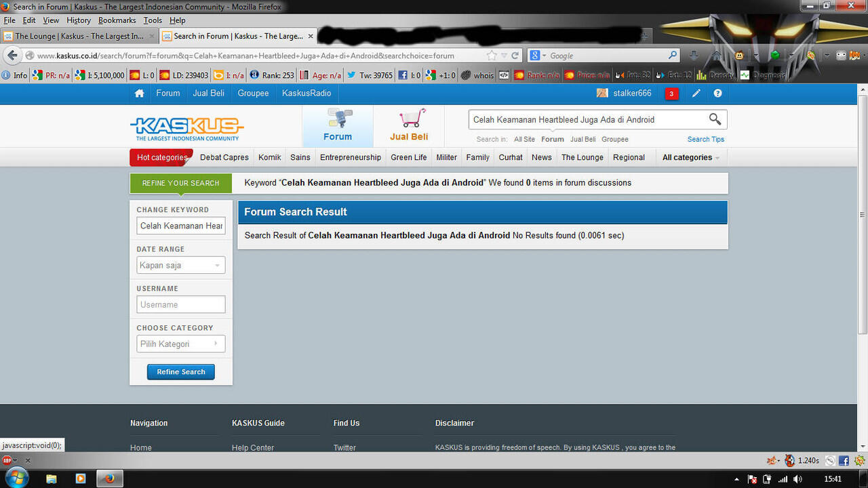Open the Entrepreneurship category
868x488 pixels.
[351, 157]
